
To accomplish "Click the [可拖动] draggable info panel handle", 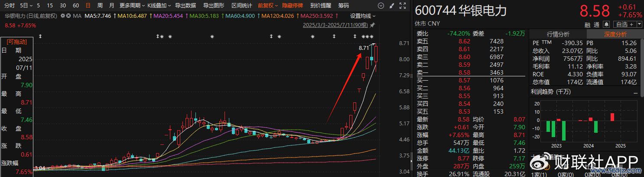I will point(16,42).
